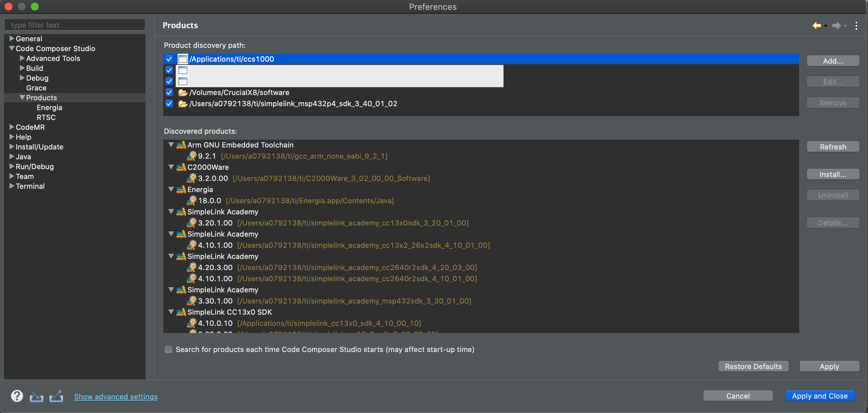868x413 pixels.
Task: Select the RTSC preferences page
Action: (x=46, y=117)
